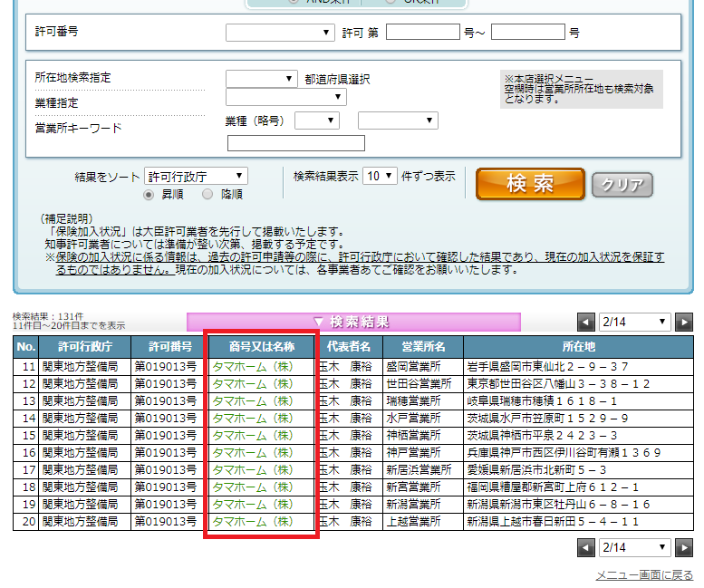Screen dimensions: 704x588
Task: Select the 神戸営業所 cell
Action: click(x=423, y=452)
